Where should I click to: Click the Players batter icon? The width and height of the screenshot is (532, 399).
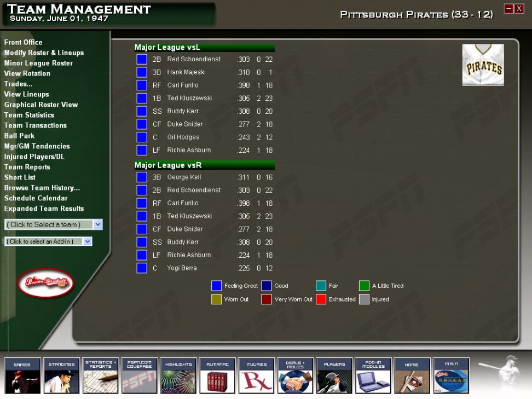click(x=334, y=375)
